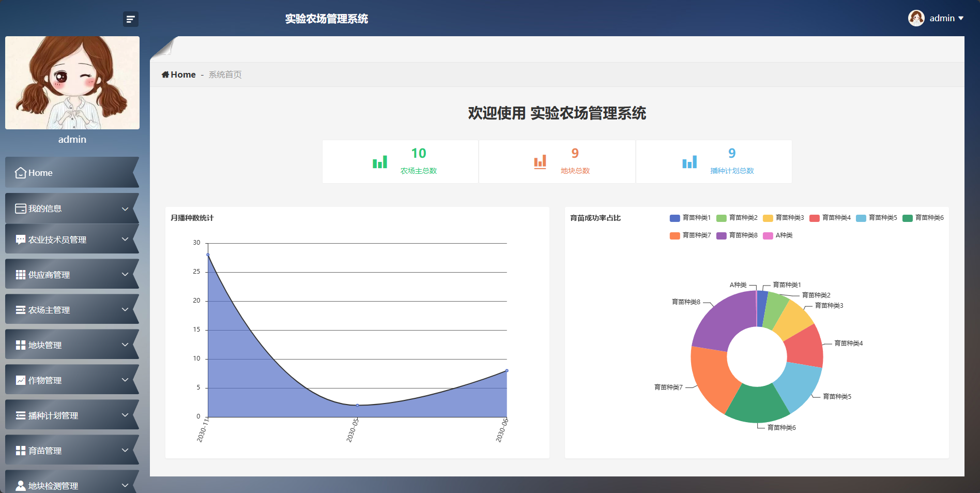Click the 育苗管理 tiles icon
This screenshot has height=493, width=980.
tap(21, 451)
